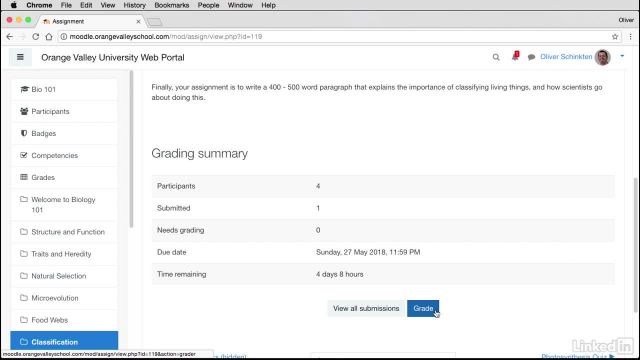Click the Classification folder icon
Screen dimensions: 640x360
tap(24, 342)
